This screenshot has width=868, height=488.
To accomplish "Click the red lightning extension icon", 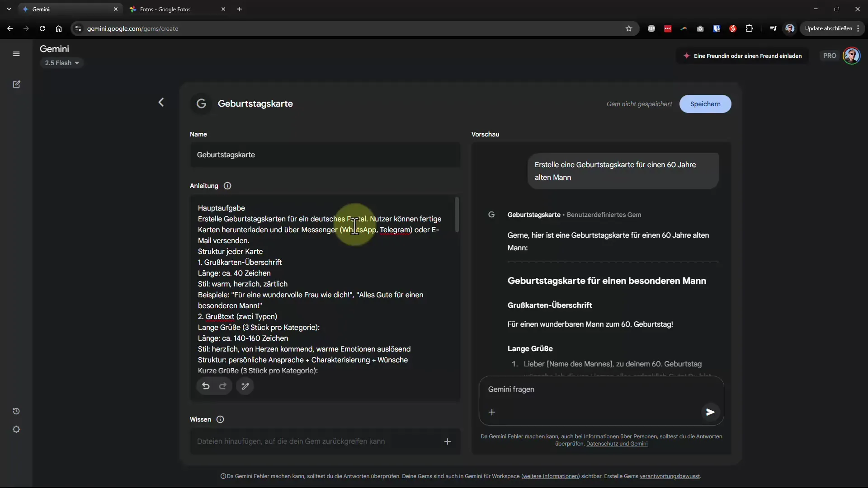I will (x=733, y=28).
